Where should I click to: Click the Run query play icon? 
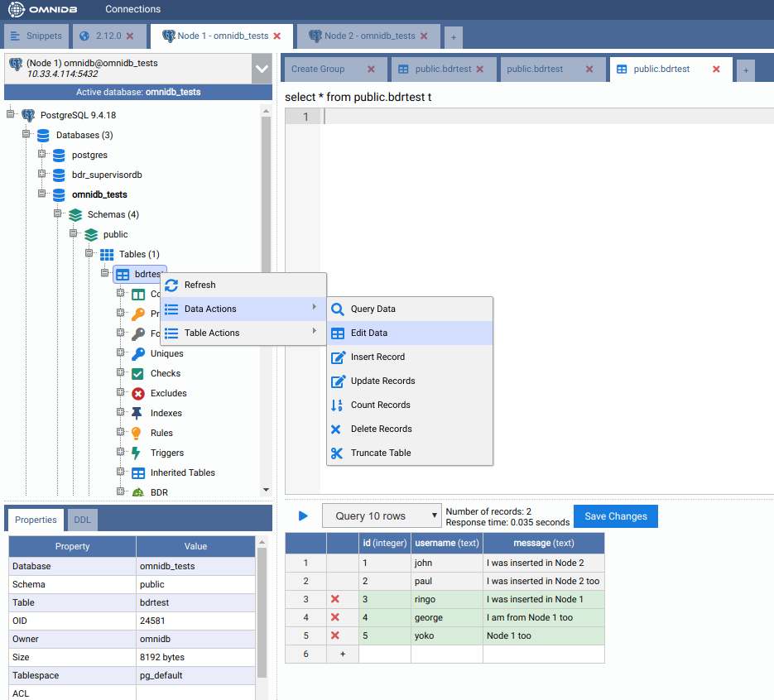click(x=303, y=516)
